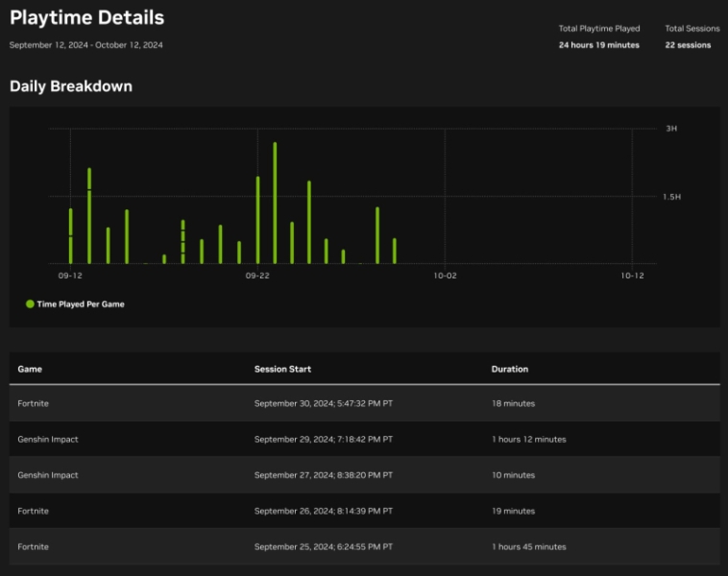Select the Fortnite session on September 26
Viewport: 728px width, 576px height.
(33, 511)
